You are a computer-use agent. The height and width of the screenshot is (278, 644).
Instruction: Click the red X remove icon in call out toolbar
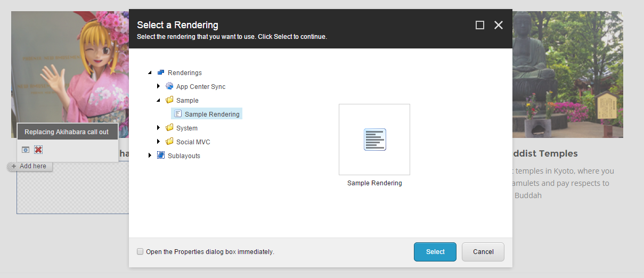click(x=38, y=150)
